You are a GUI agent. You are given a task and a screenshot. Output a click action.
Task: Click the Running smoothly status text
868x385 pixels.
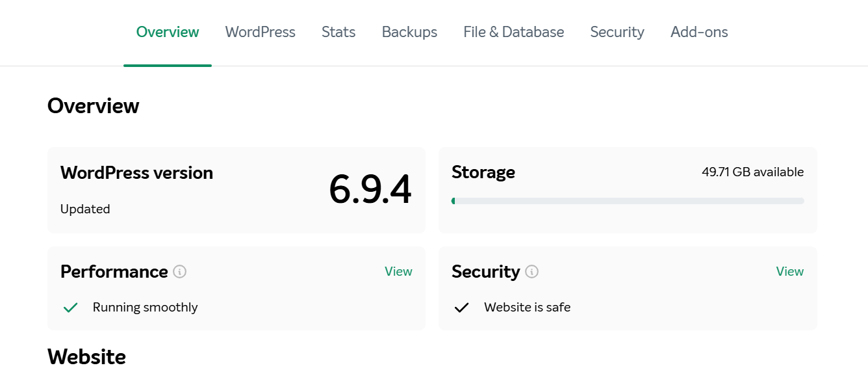(146, 308)
